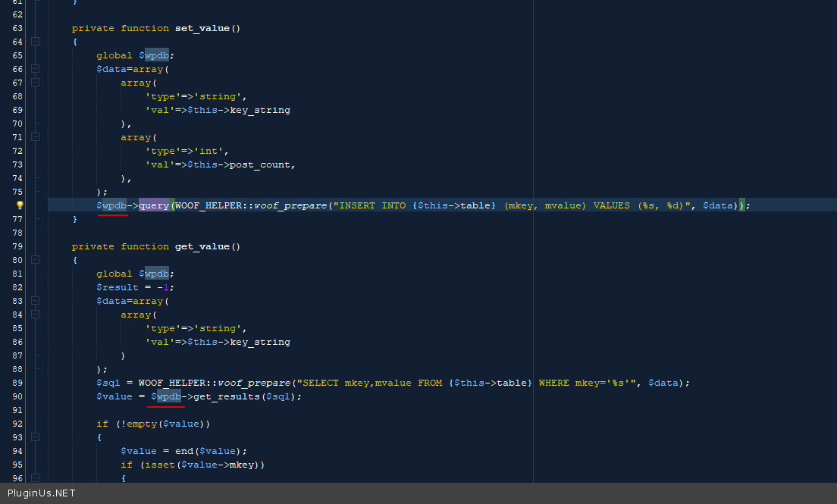
Task: Collapse the $data array fold at line 83
Action: click(x=35, y=301)
